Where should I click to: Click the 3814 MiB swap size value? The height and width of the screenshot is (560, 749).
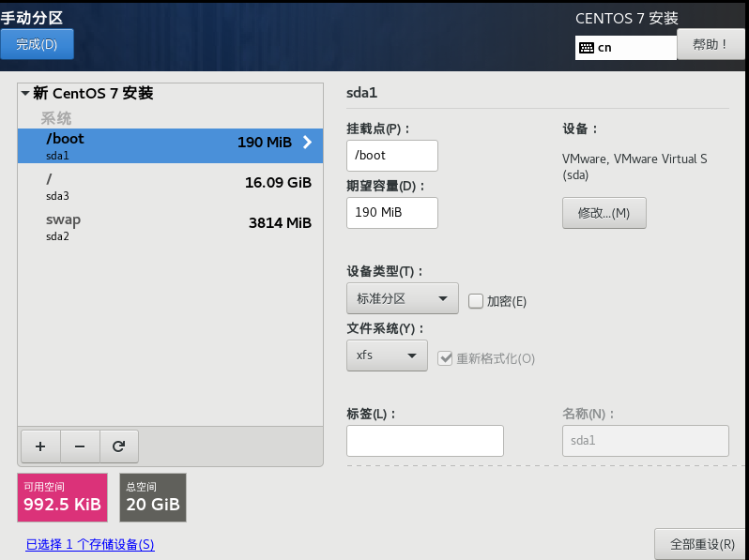(x=280, y=223)
